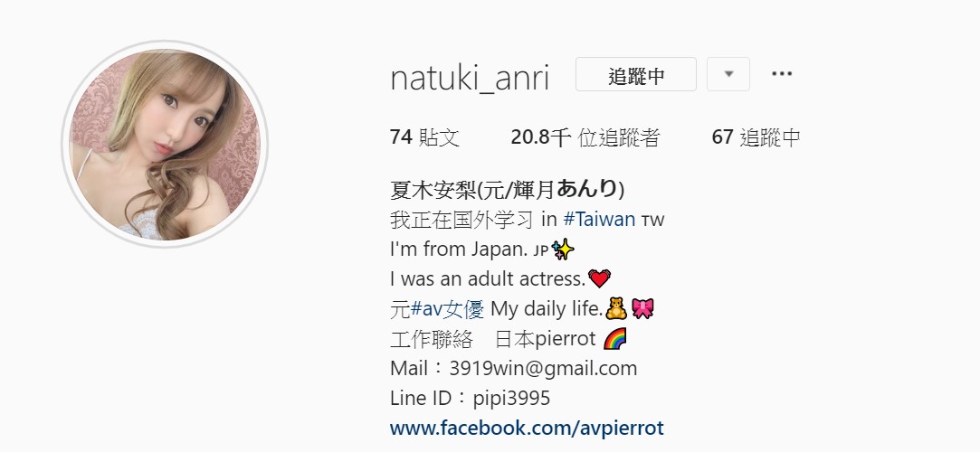This screenshot has height=452, width=980.
Task: Click the JP flag symbol after Japan
Action: [540, 251]
